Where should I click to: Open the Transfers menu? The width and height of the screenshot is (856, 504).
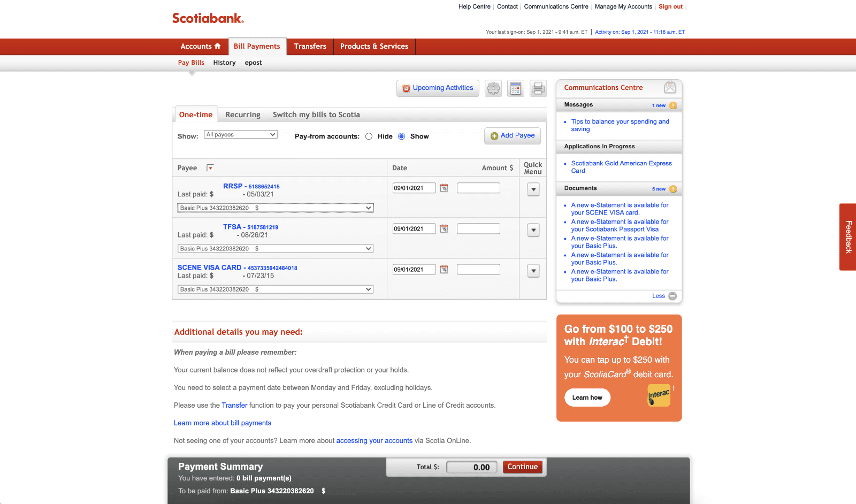point(310,47)
